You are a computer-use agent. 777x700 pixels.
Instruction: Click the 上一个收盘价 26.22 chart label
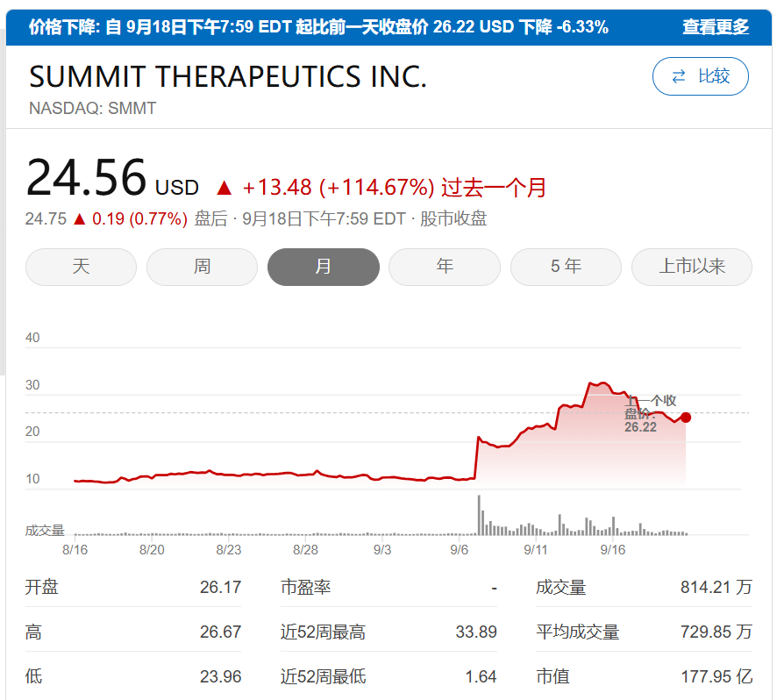pyautogui.click(x=650, y=413)
